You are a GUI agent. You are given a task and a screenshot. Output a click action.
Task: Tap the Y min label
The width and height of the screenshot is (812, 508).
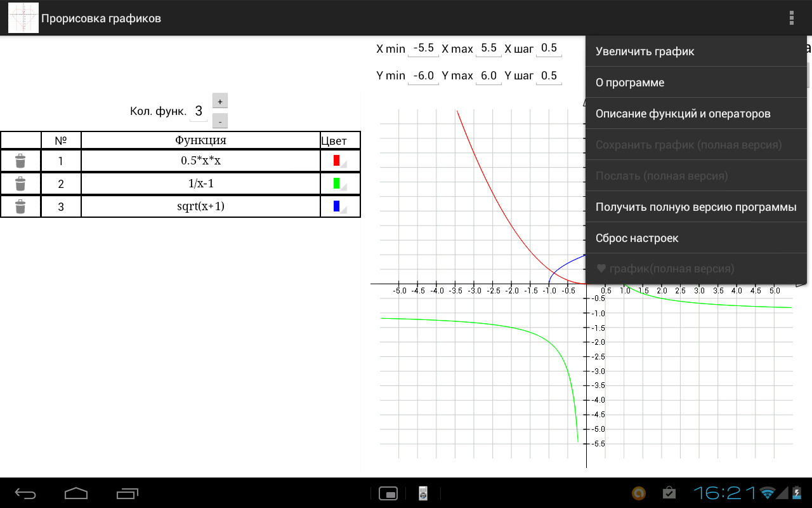pyautogui.click(x=390, y=76)
